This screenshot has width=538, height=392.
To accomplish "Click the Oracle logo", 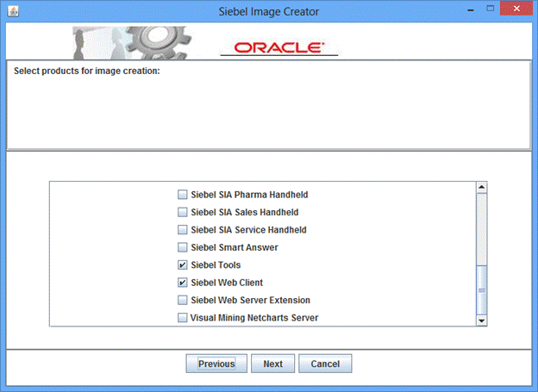I will [279, 48].
